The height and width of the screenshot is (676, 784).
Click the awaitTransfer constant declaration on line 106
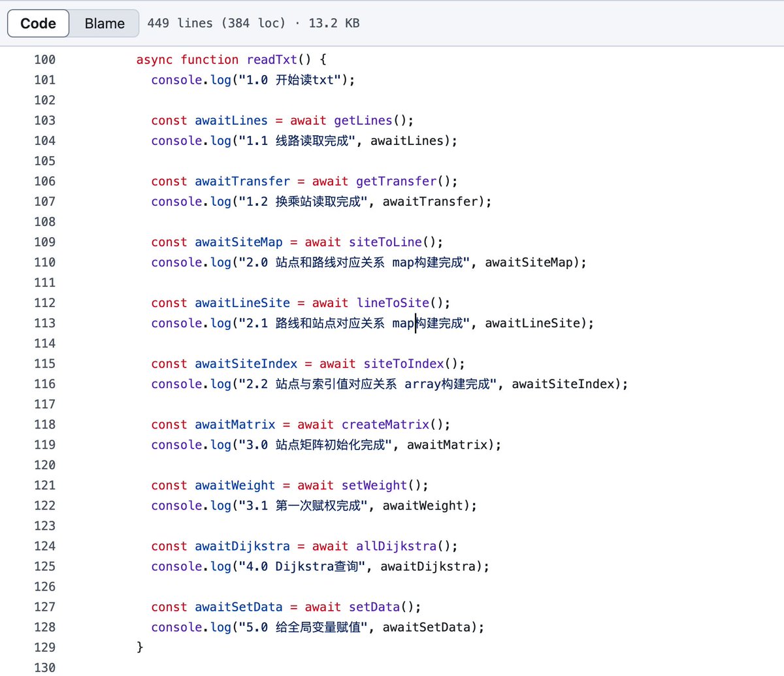242,181
